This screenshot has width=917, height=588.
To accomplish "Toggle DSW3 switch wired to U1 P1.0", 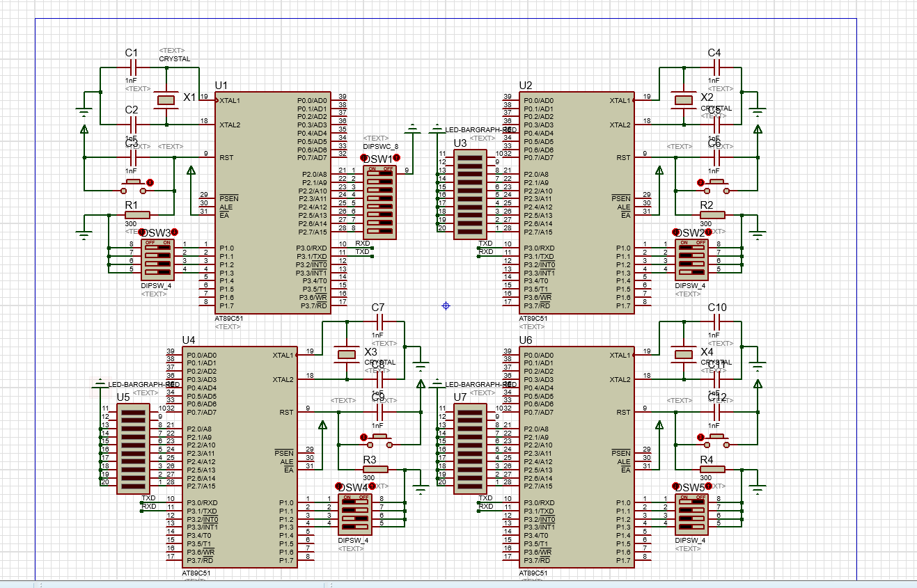I will (158, 247).
